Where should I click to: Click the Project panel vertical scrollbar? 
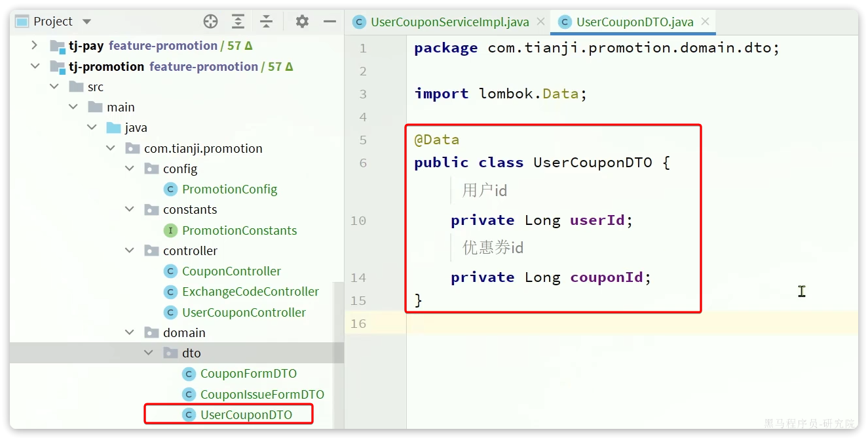tap(338, 354)
